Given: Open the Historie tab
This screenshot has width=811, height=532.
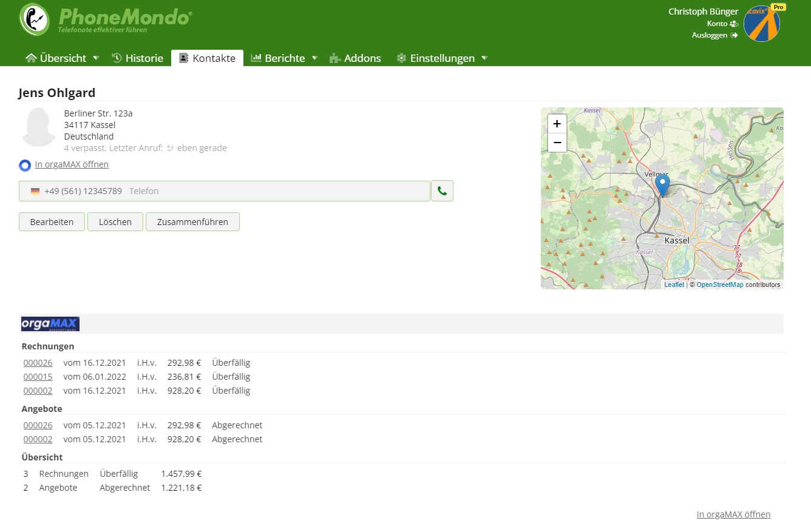Looking at the screenshot, I should pos(138,58).
